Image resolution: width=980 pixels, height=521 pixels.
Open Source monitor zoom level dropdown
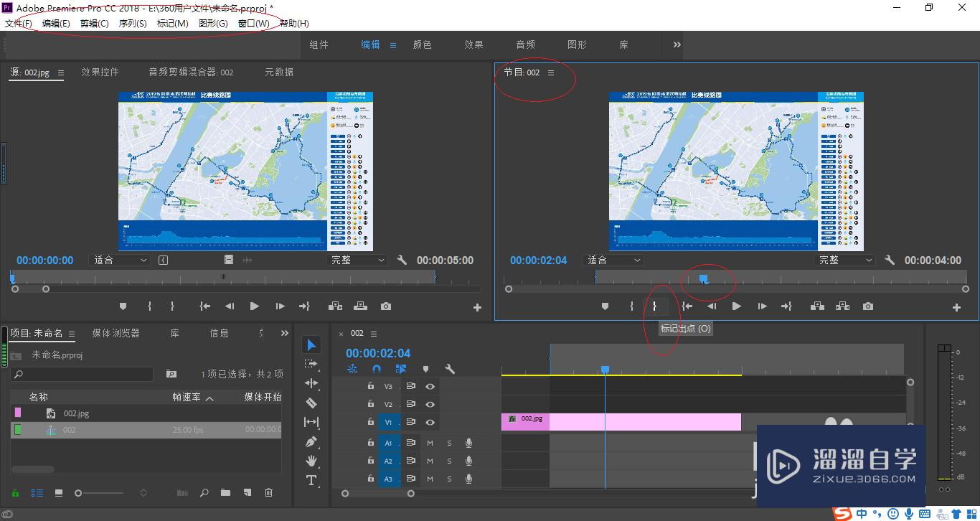[x=119, y=260]
